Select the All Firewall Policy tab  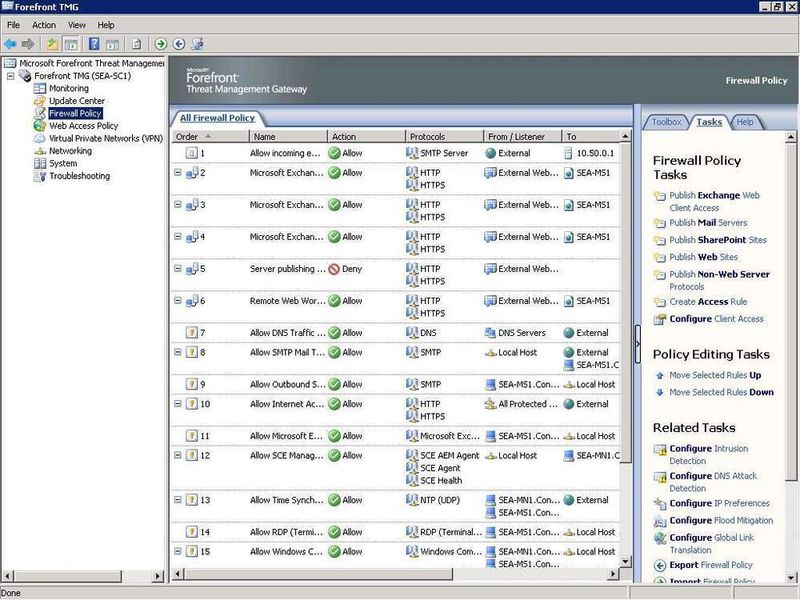tap(217, 118)
